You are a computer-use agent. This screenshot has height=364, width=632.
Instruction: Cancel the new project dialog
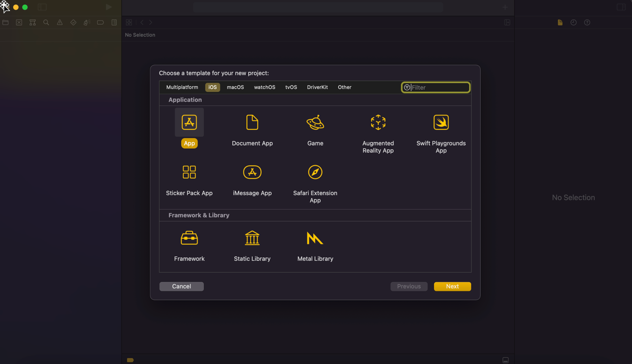pos(182,286)
